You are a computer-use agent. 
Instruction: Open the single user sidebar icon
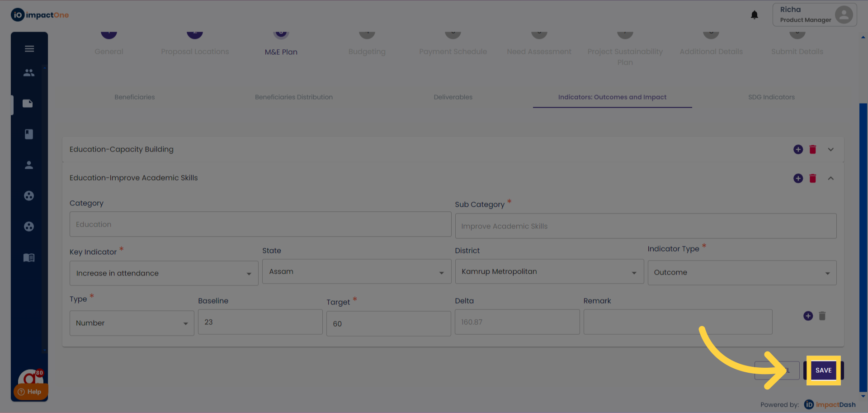click(29, 165)
